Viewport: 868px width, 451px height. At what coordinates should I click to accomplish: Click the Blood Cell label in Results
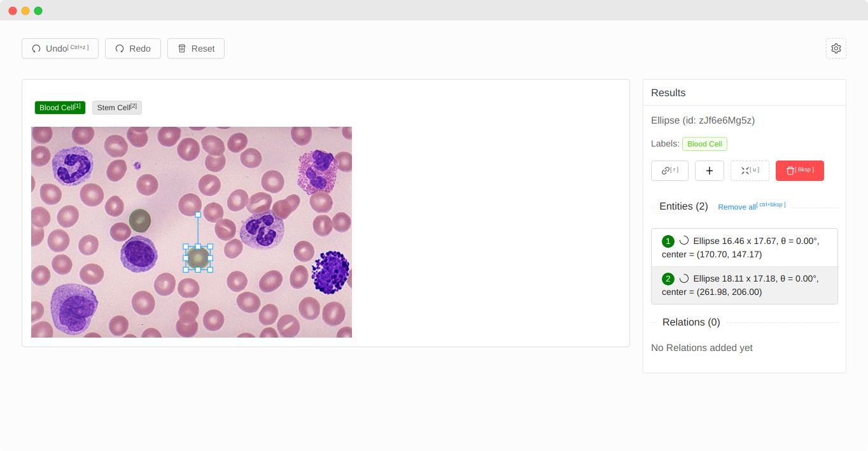(704, 144)
